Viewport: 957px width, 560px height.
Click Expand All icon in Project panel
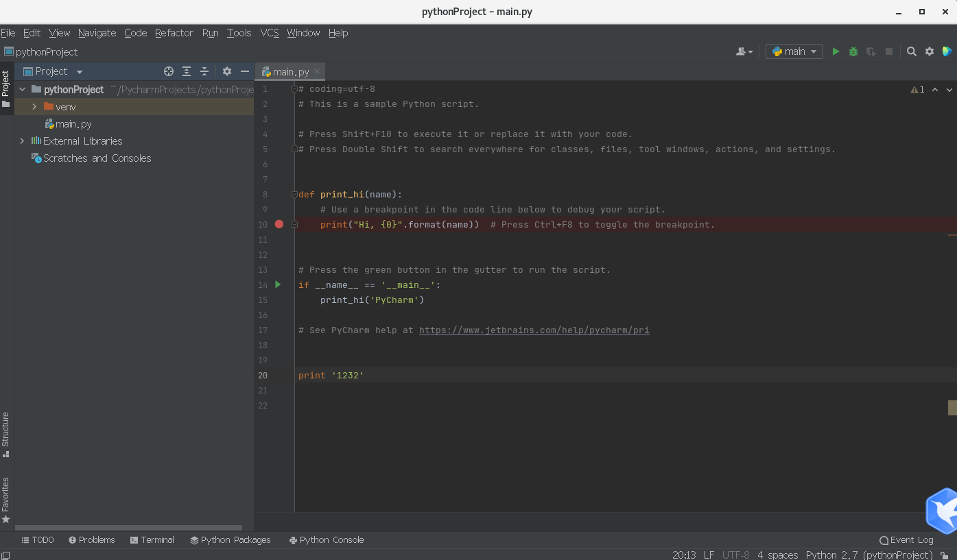(x=187, y=71)
